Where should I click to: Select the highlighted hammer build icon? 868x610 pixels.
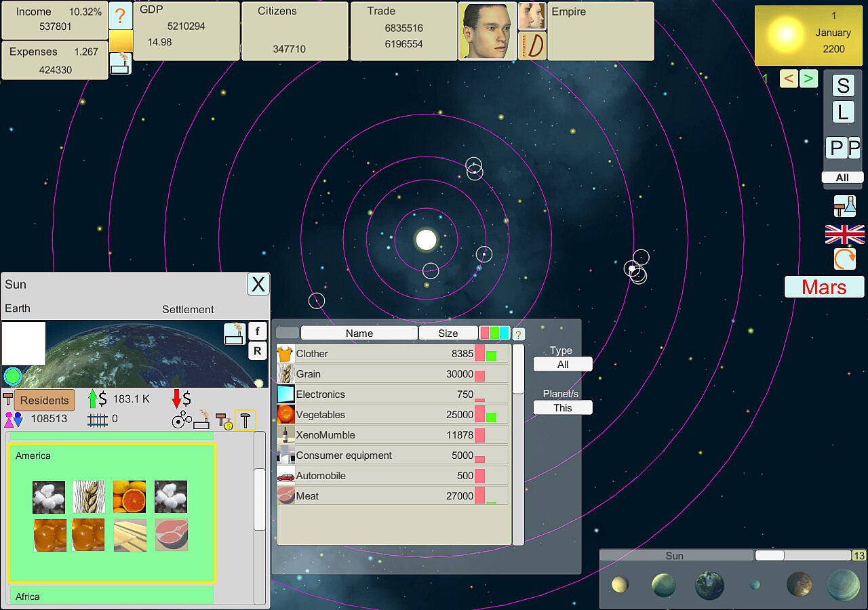pyautogui.click(x=245, y=421)
